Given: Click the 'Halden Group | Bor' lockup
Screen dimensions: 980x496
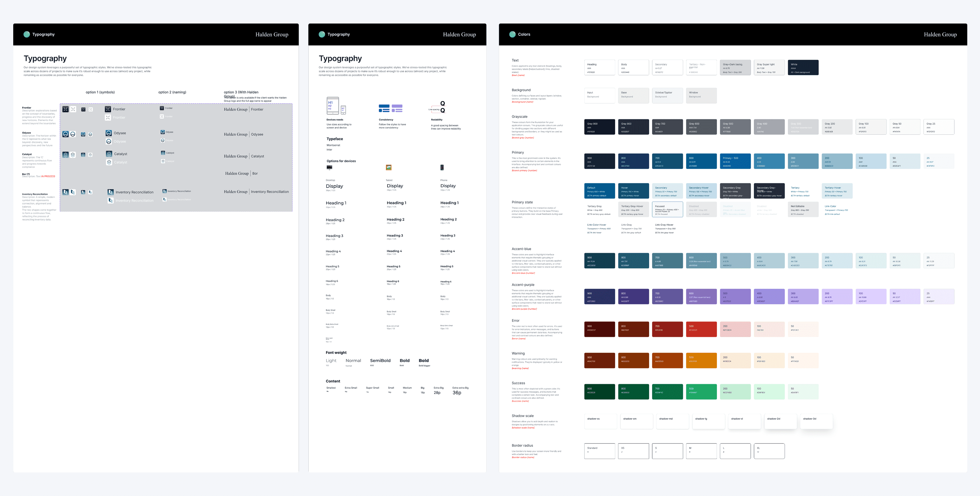Looking at the screenshot, I should [241, 174].
